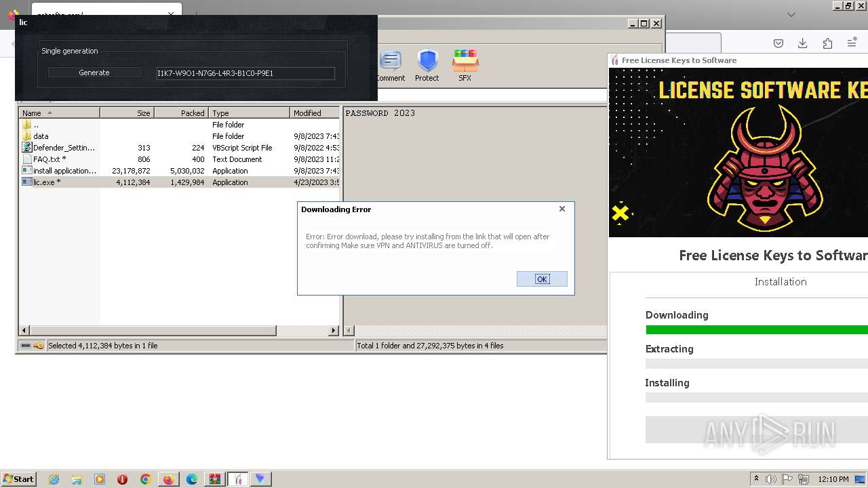This screenshot has width=868, height=488.
Task: Select the data folder icon in archive
Action: tap(26, 136)
